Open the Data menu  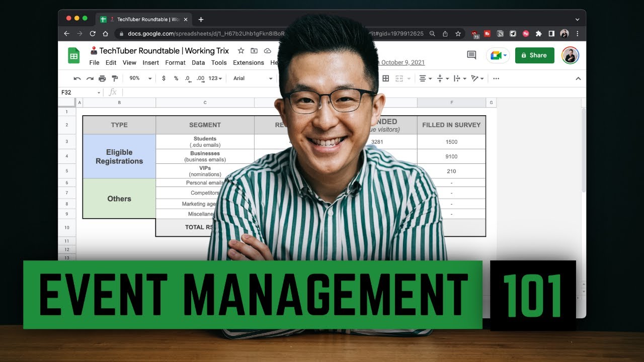click(x=198, y=63)
